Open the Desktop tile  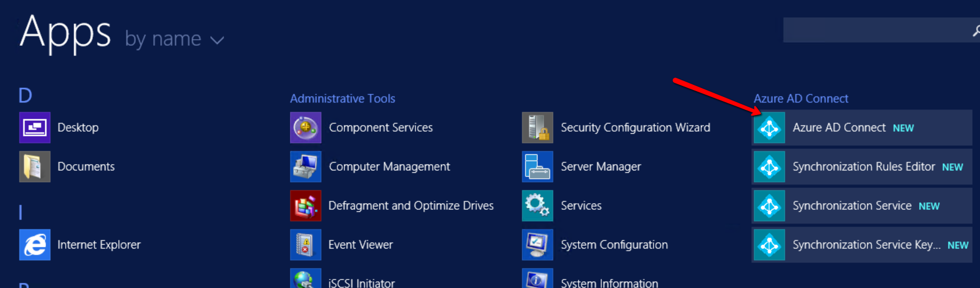[35, 128]
